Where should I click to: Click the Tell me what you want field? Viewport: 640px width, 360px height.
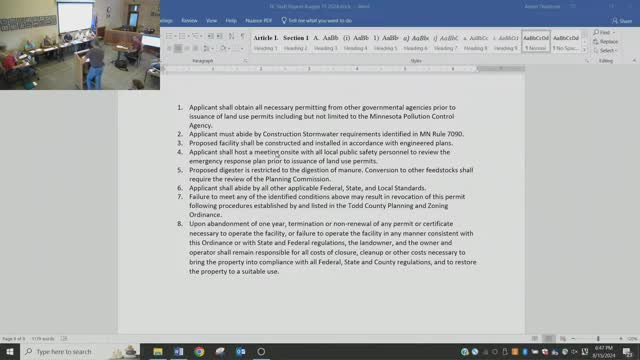[317, 20]
